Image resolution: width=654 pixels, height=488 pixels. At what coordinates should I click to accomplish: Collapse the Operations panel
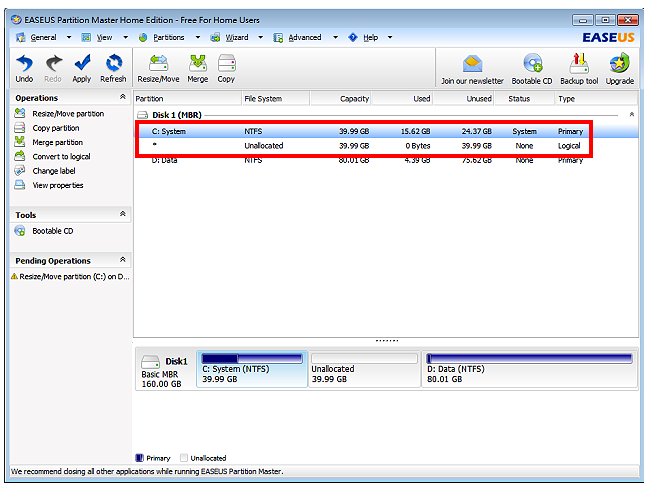123,97
